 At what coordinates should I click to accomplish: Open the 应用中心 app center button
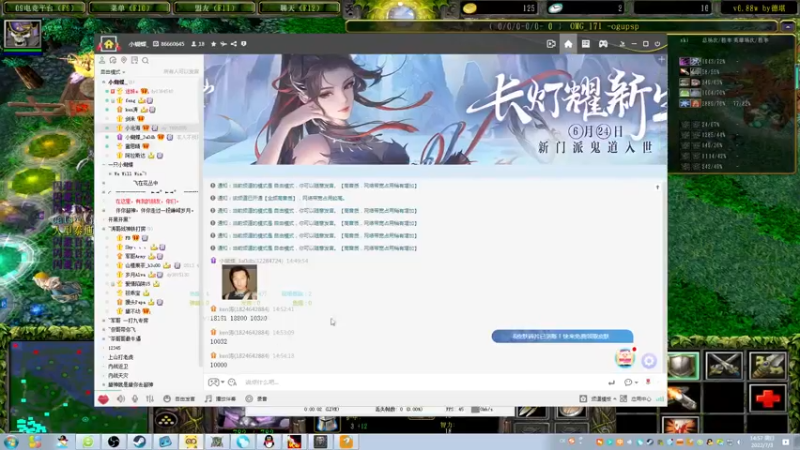pyautogui.click(x=636, y=399)
